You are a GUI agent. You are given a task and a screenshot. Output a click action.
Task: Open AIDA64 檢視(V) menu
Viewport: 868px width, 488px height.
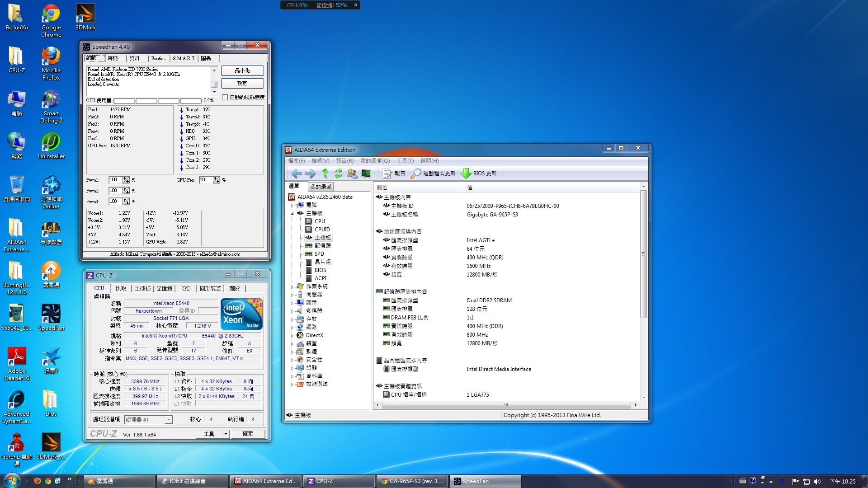pos(320,161)
